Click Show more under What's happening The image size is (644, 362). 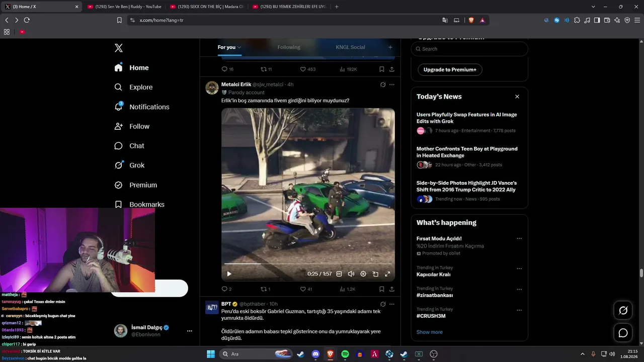click(x=430, y=332)
